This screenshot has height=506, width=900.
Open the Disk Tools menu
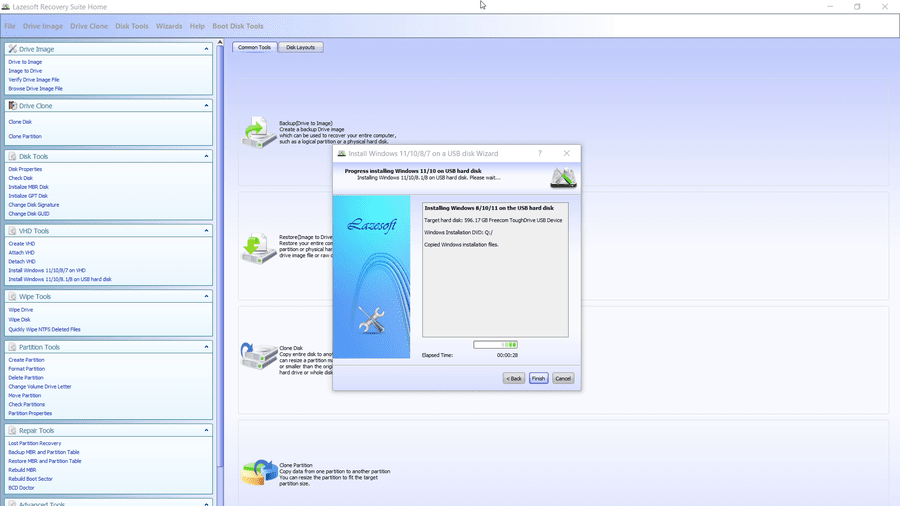point(131,26)
